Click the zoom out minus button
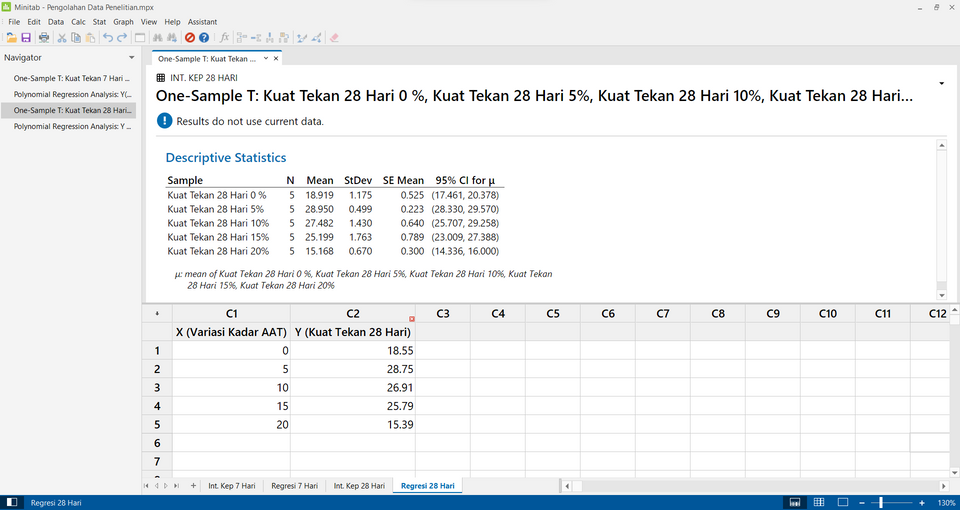The width and height of the screenshot is (960, 510). (861, 503)
